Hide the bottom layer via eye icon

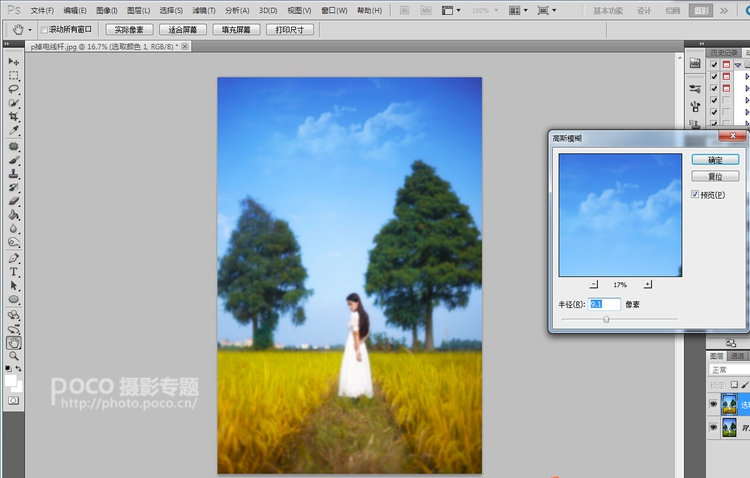coord(714,427)
